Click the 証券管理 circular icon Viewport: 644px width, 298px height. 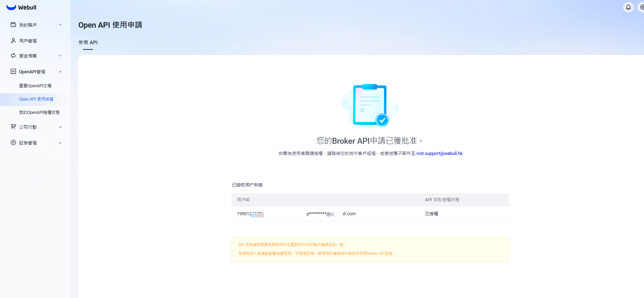(x=13, y=143)
